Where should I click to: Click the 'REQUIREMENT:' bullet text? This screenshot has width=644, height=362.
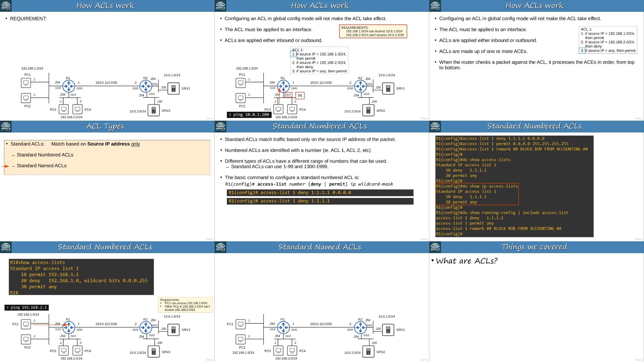click(28, 19)
